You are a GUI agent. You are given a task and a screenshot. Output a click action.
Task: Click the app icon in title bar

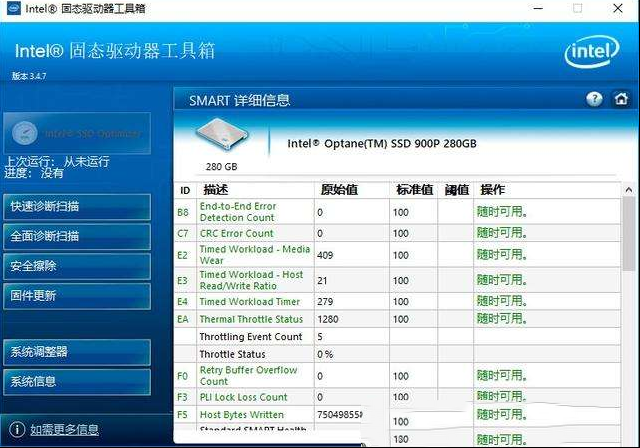coord(13,8)
